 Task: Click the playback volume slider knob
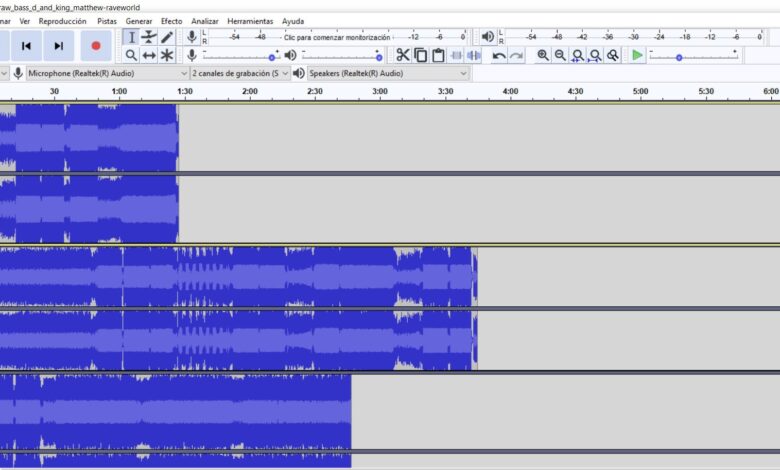point(379,58)
